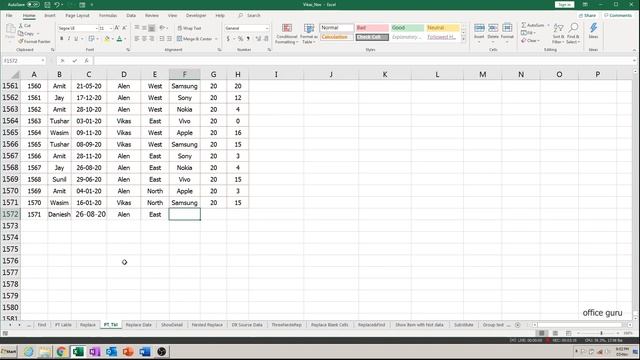Switch to the Page Layout tab
Viewport: 640px width, 360px height.
coord(77,16)
